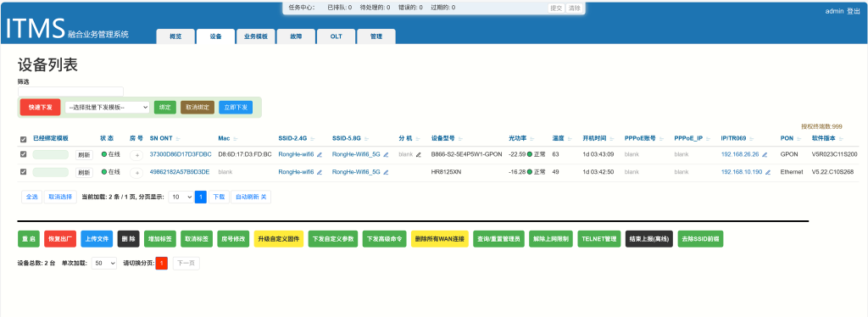Sort by PPPoE账号 column icon

click(661, 138)
